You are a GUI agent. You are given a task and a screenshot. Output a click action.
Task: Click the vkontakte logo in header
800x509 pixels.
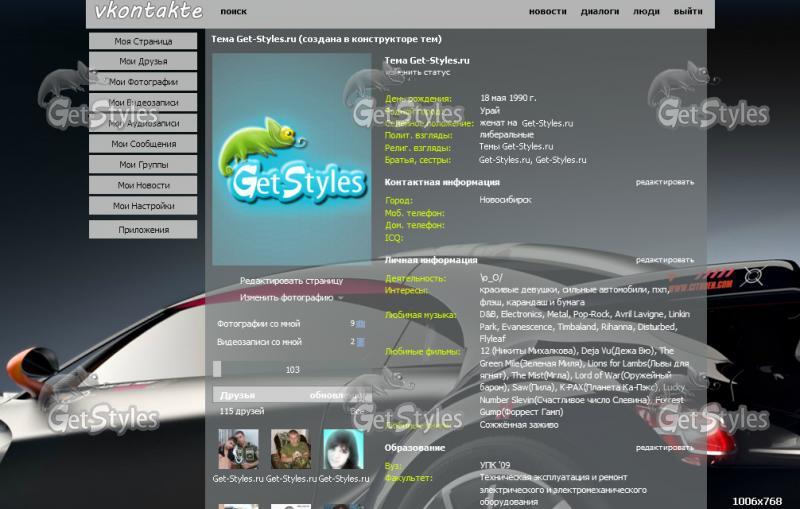(x=148, y=12)
